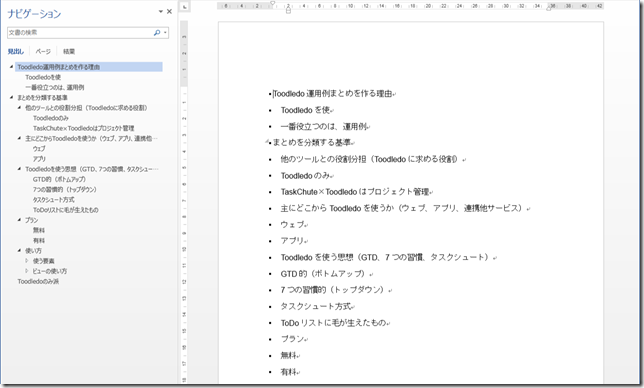The height and width of the screenshot is (388, 644).
Task: Select Toodledoを使 heading in navigation pane
Action: (43, 77)
